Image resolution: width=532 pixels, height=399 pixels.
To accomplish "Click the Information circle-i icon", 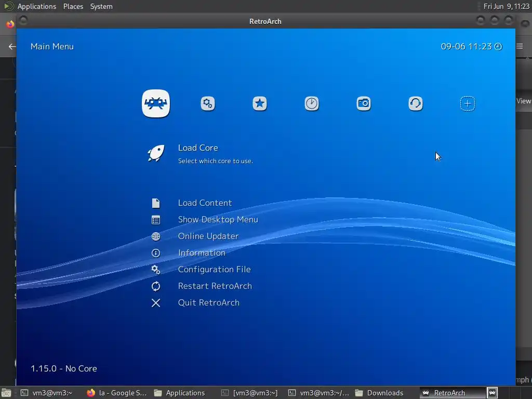I will point(156,253).
